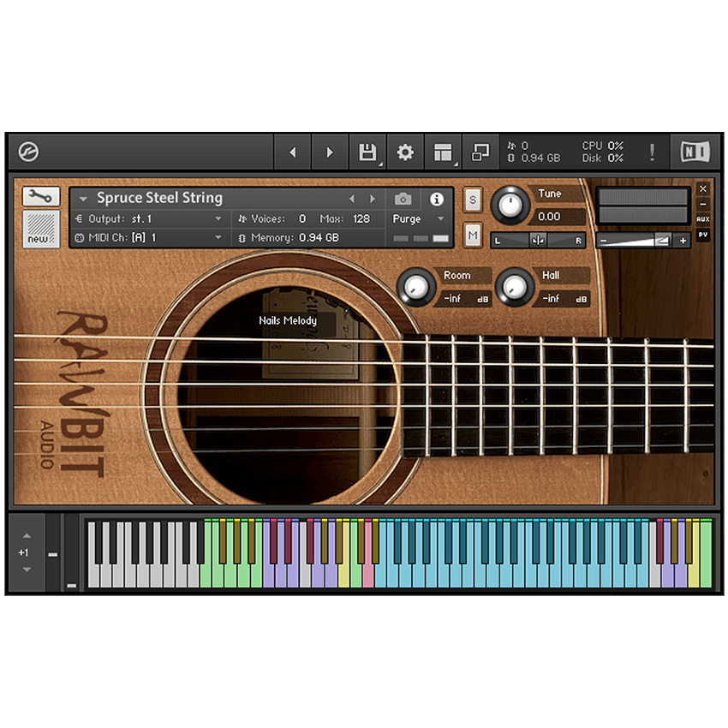Click the Spruce Steel String instrument name
Image resolution: width=728 pixels, height=728 pixels.
(x=159, y=198)
